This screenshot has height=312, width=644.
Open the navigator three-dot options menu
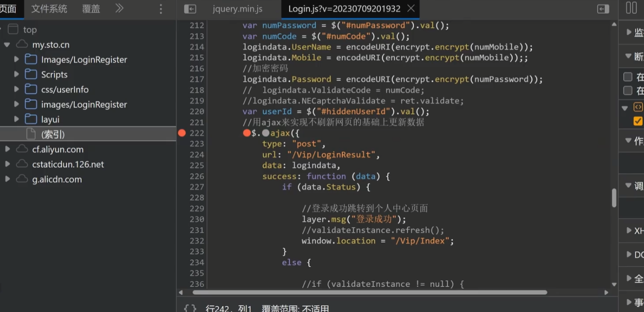161,9
